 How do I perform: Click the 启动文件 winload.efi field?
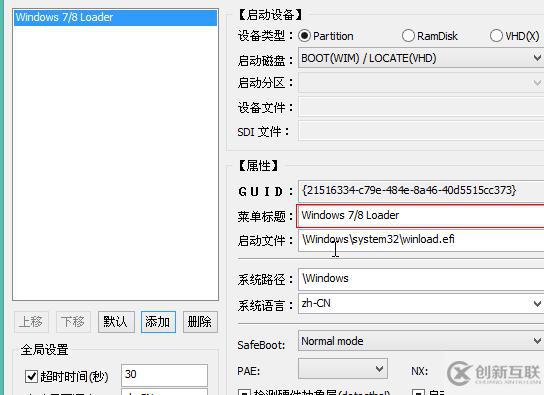coord(421,240)
